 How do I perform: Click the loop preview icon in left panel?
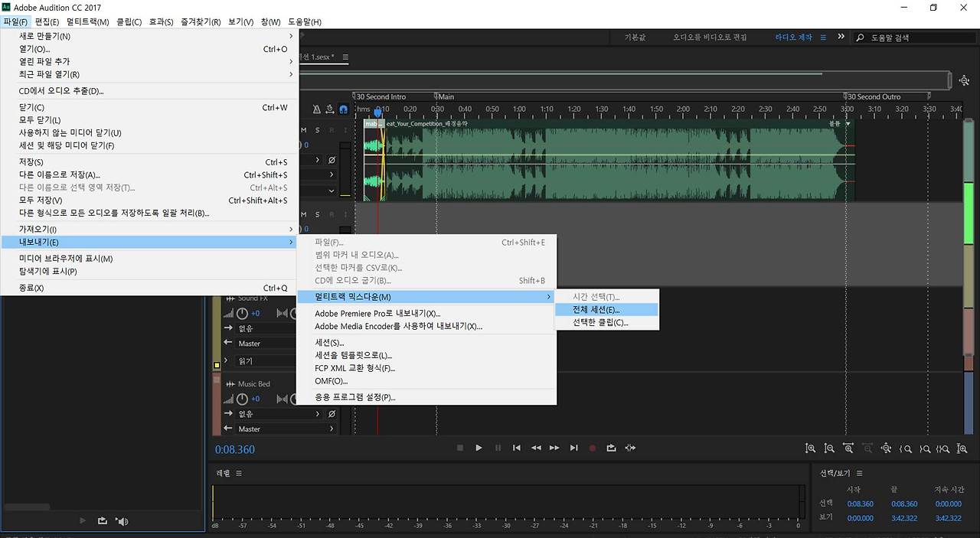pyautogui.click(x=103, y=521)
